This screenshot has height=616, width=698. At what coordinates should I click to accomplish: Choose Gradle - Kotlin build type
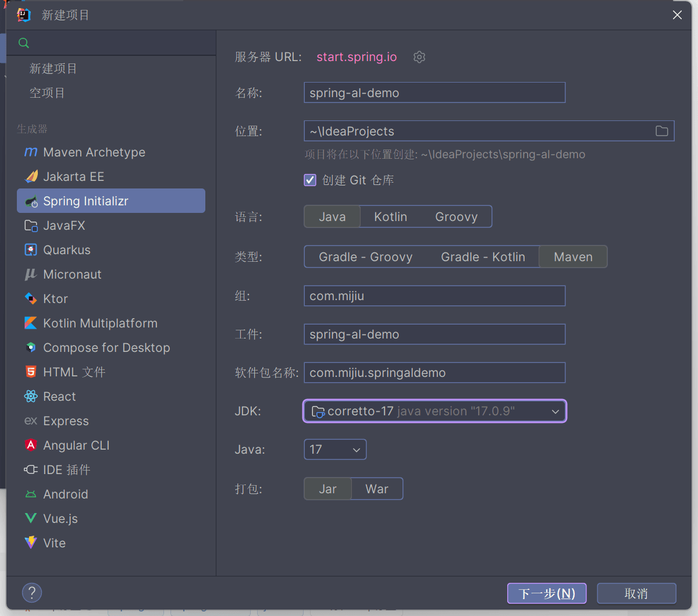point(483,257)
